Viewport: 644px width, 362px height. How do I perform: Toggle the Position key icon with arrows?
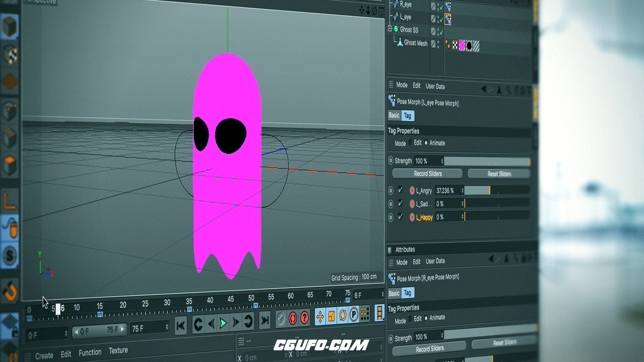(x=320, y=316)
